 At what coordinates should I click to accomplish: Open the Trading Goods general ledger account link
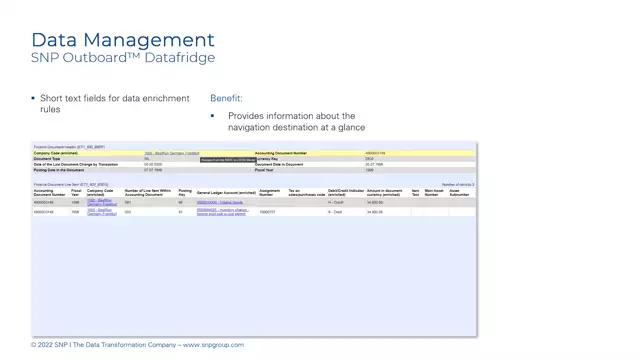pyautogui.click(x=220, y=202)
